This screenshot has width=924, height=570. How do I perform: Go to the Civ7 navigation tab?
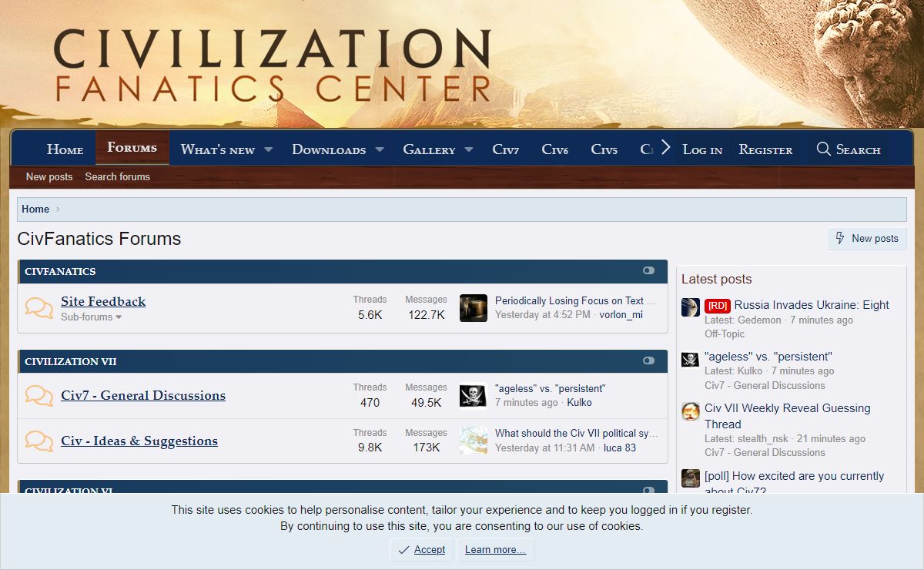506,149
